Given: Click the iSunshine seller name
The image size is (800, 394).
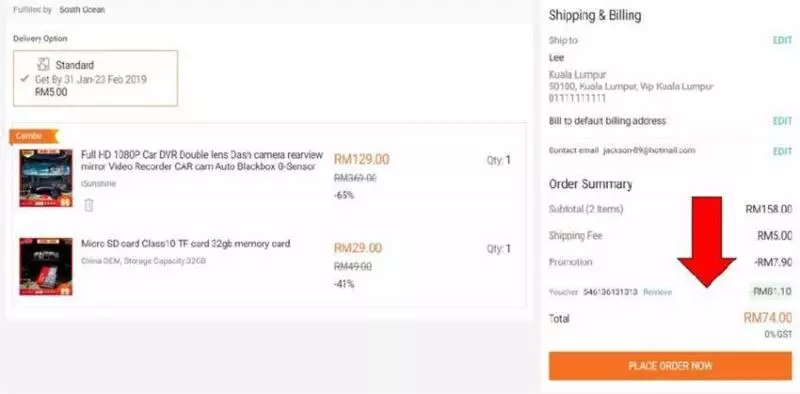Looking at the screenshot, I should click(98, 184).
